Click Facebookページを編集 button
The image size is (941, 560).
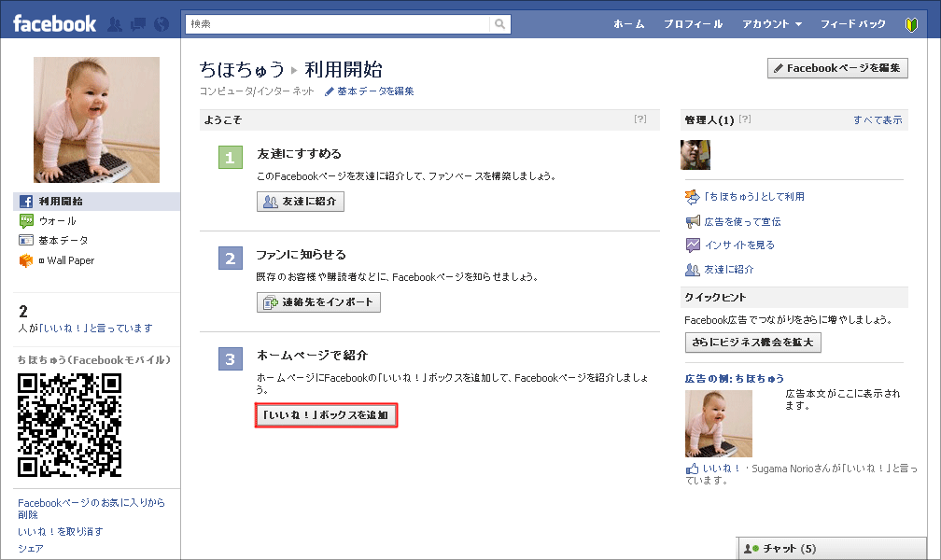point(837,68)
